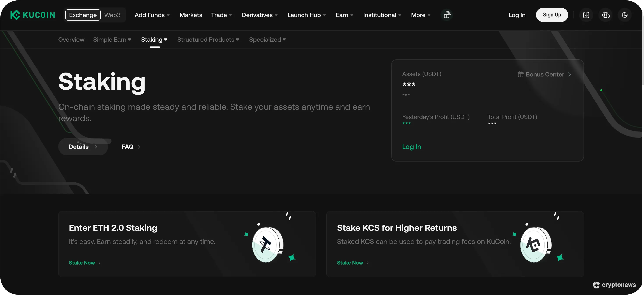Switch to the Overview tab
This screenshot has width=644, height=295.
coord(71,39)
